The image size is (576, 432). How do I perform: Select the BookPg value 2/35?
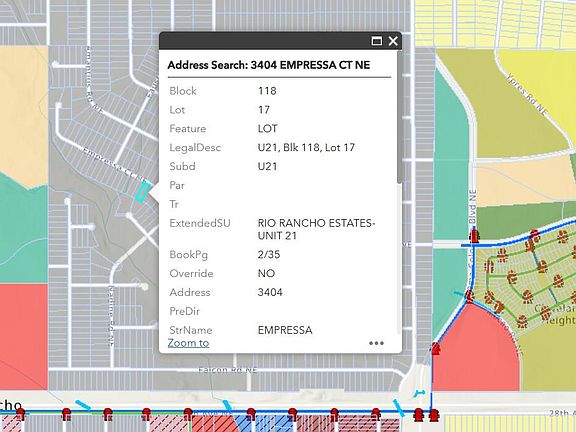pos(269,255)
